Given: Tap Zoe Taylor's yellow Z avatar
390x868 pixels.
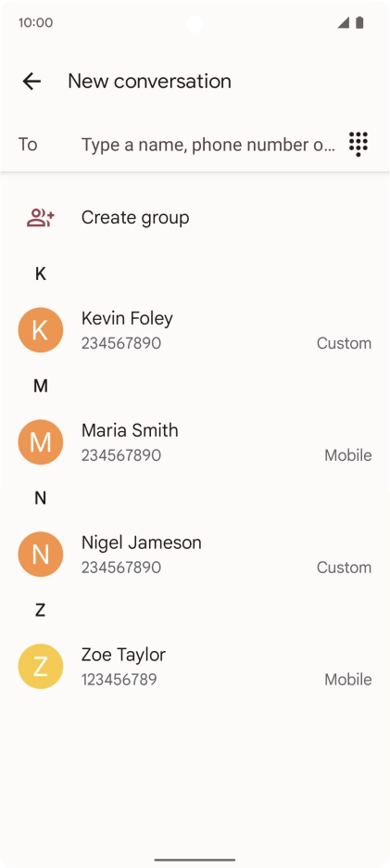Looking at the screenshot, I should click(x=41, y=666).
